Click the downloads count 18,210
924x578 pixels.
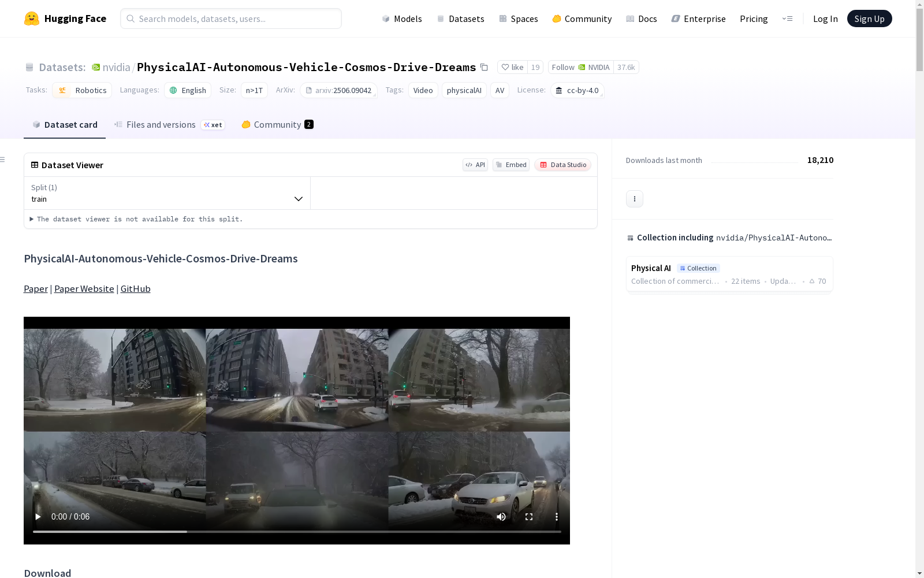821,160
